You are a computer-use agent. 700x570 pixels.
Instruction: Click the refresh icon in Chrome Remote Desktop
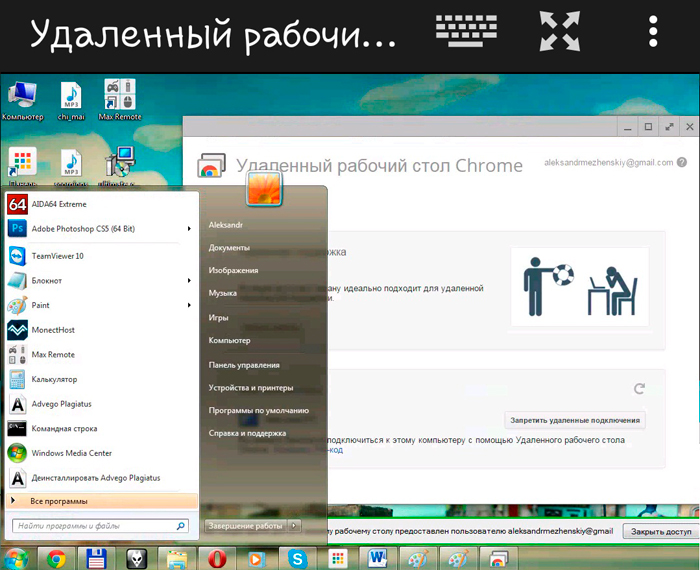639,388
